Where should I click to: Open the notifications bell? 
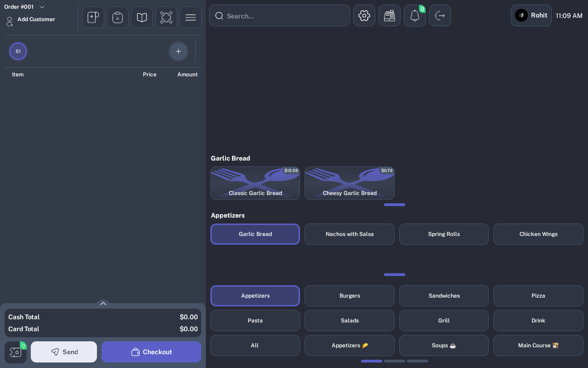click(415, 16)
